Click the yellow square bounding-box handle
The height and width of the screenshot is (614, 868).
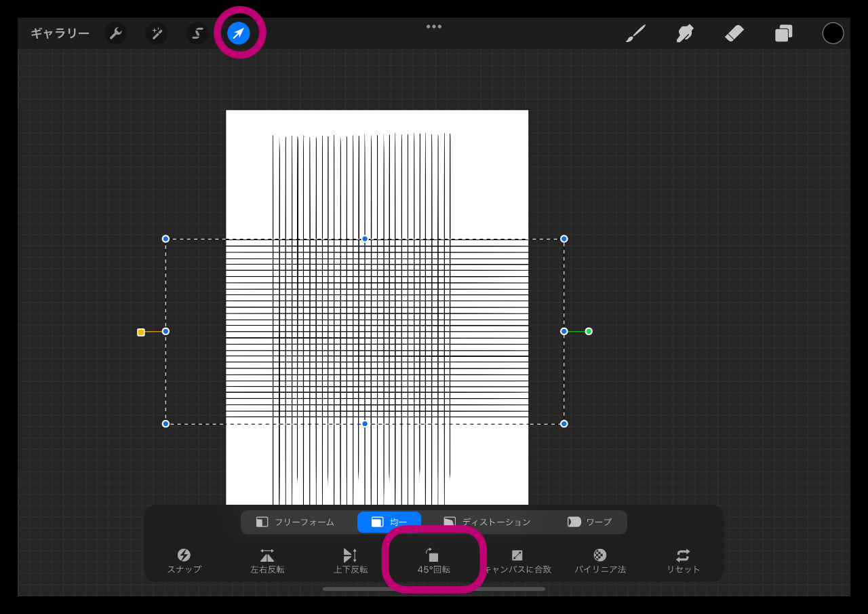(141, 332)
